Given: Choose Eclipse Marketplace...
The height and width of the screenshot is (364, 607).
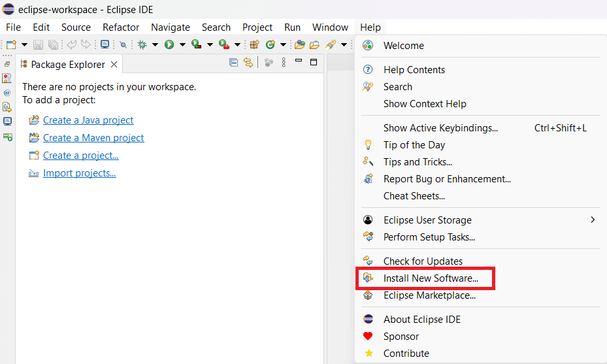Looking at the screenshot, I should [x=480, y=295].
